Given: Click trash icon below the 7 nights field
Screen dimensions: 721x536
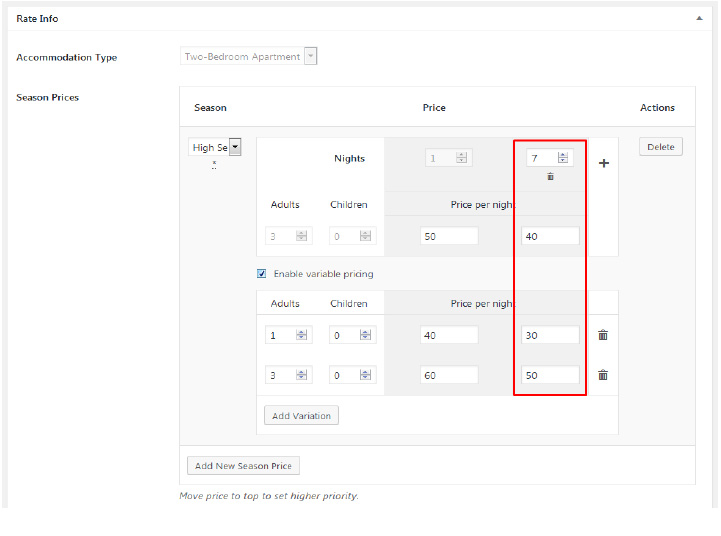Looking at the screenshot, I should coord(550,177).
